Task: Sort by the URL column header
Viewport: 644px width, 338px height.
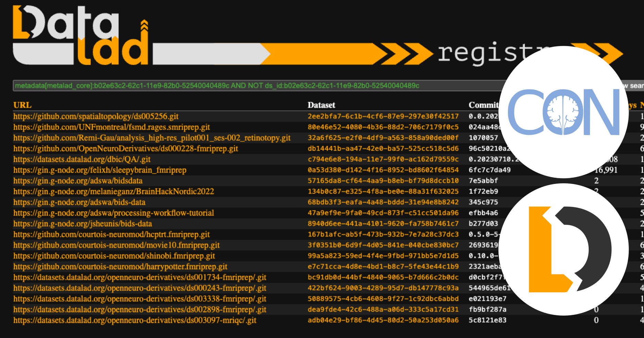Action: point(22,105)
